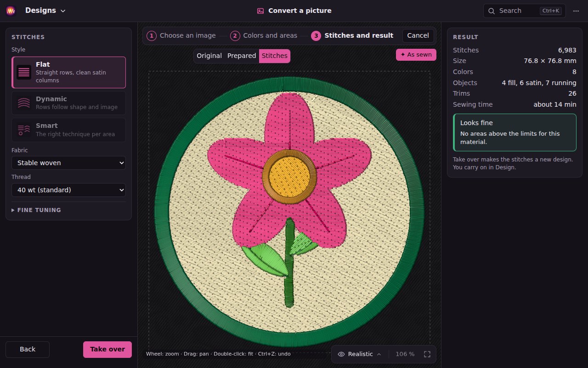Click the fit-to-screen icon
588x368 pixels.
click(x=427, y=354)
